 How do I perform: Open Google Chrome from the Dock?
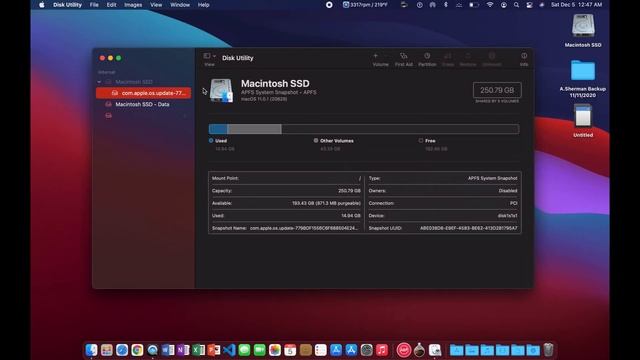[137, 350]
